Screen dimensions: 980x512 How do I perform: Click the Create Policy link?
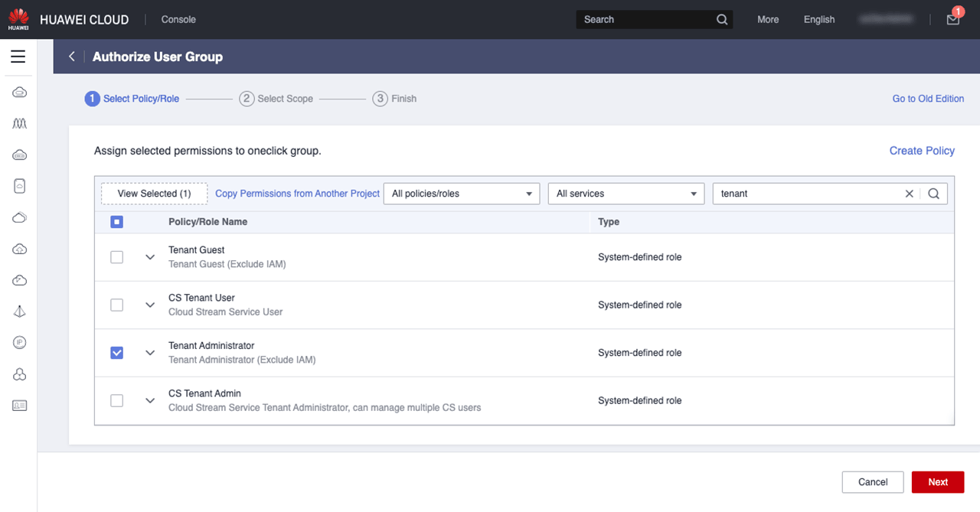point(922,151)
